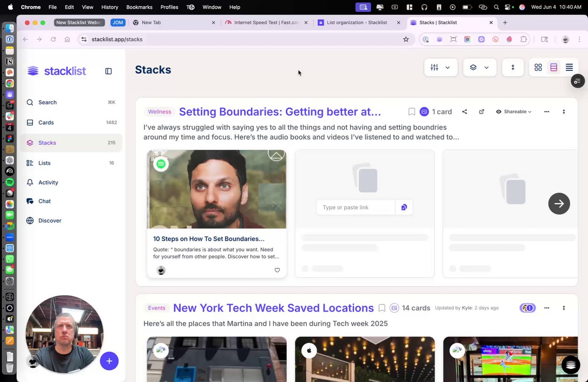Viewport: 588px width, 382px height.
Task: Click the image icon beside 14 cards
Action: pos(394,308)
